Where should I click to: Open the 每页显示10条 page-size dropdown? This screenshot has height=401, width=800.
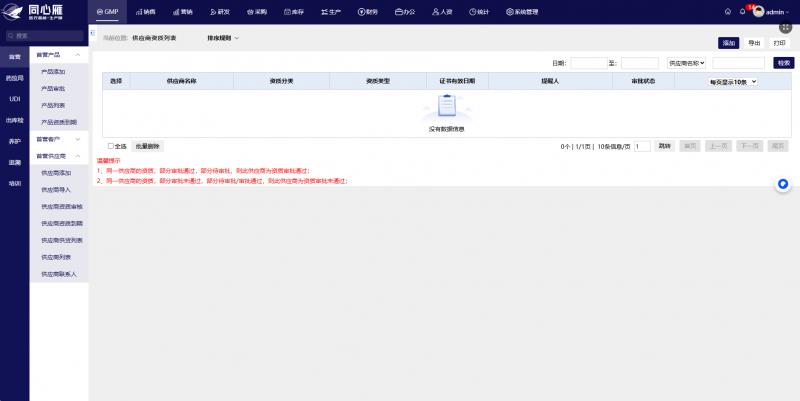733,82
